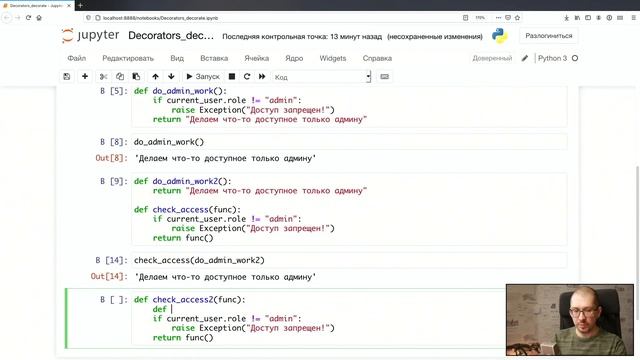Interrupt the kernel with the stop square
Image resolution: width=640 pixels, height=360 pixels.
[x=232, y=77]
